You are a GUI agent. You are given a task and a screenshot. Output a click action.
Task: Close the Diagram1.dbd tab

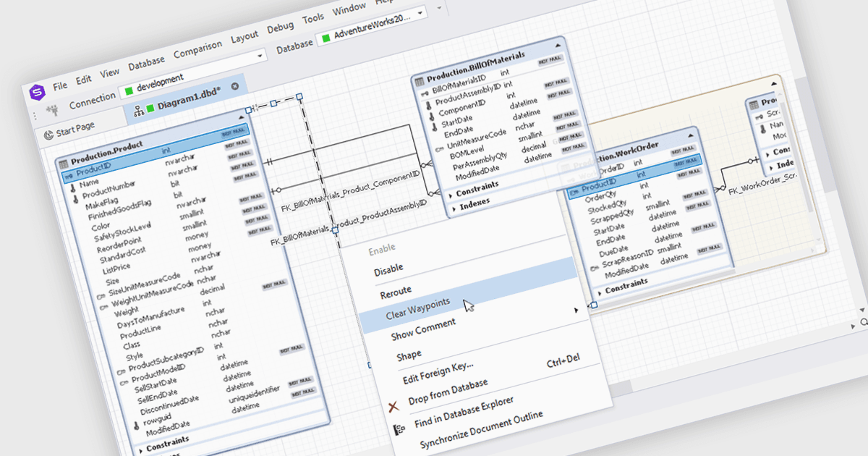click(234, 86)
